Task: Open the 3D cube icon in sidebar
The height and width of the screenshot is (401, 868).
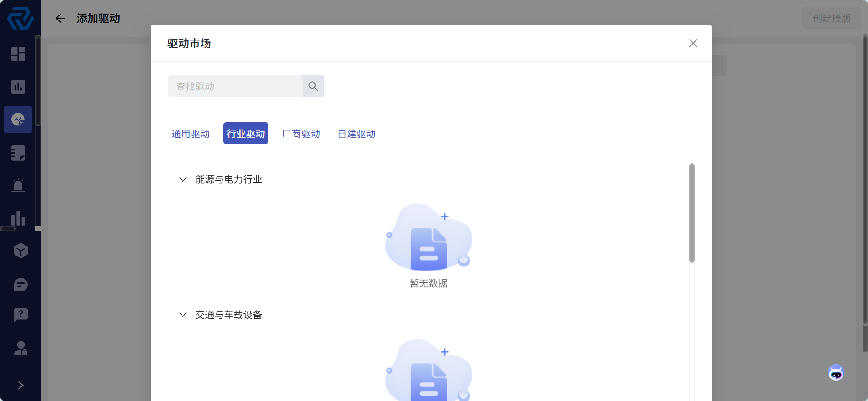Action: coord(21,251)
